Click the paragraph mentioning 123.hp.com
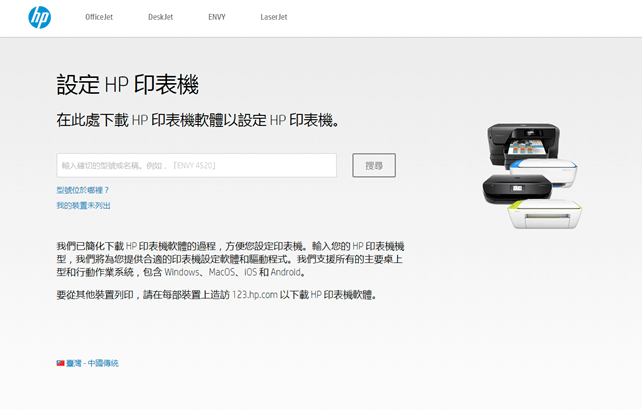Viewport: 642px width, 410px height. coord(216,294)
